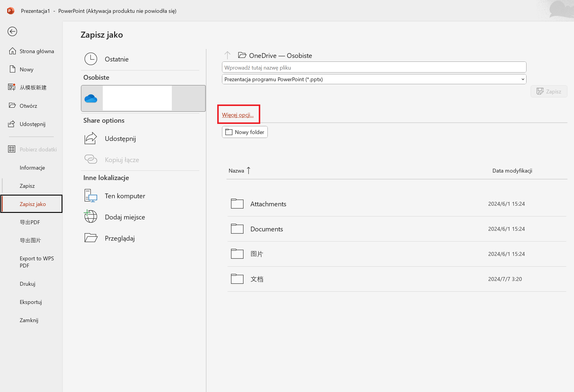Create a Nowy folder
This screenshot has width=574, height=392.
click(x=245, y=132)
